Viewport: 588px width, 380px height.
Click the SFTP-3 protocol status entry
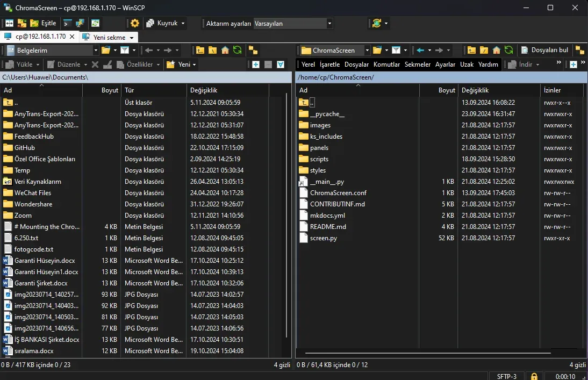507,376
